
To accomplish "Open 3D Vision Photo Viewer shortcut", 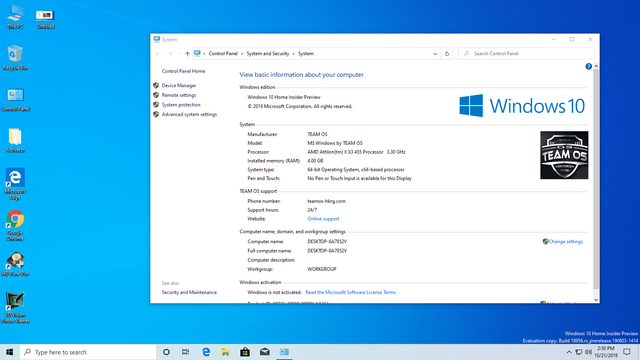I will click(15, 308).
